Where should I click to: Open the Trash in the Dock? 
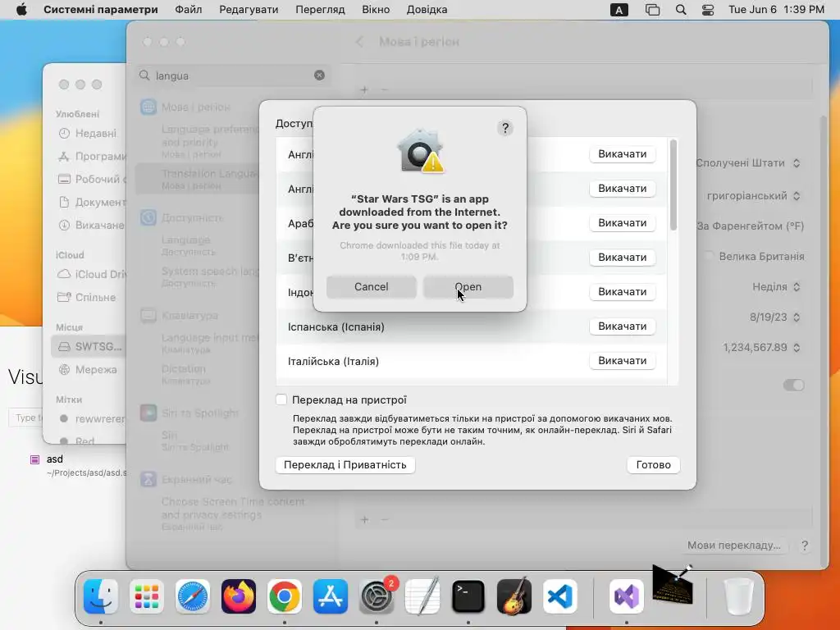click(739, 596)
